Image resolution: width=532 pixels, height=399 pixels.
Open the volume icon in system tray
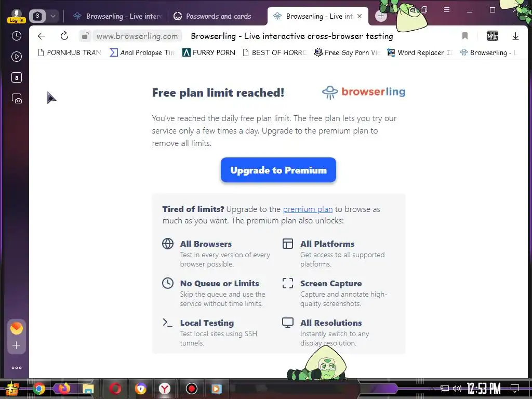coord(457,389)
